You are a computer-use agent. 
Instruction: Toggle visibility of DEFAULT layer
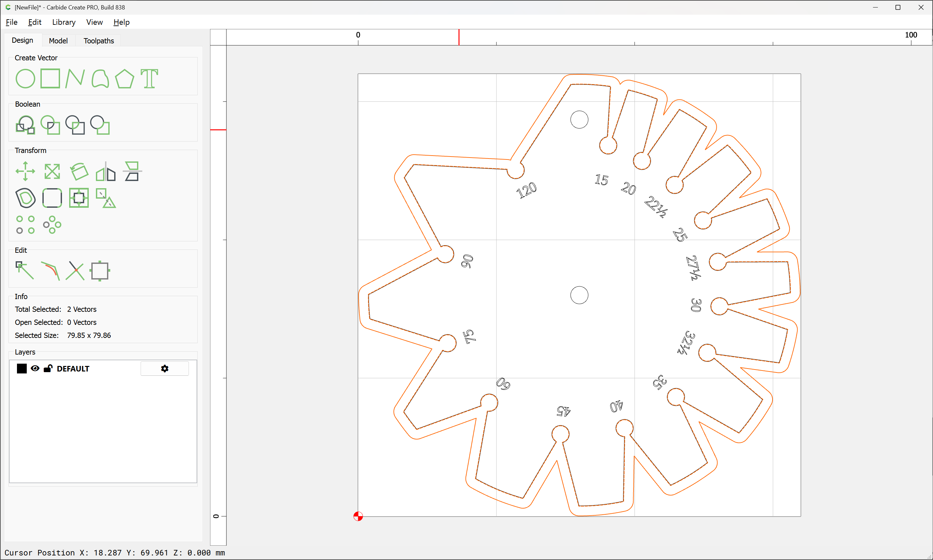tap(35, 368)
